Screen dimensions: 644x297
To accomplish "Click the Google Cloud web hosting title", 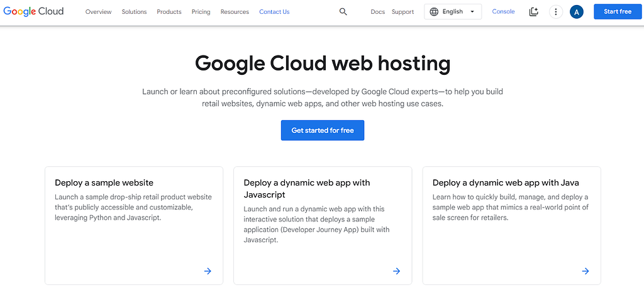I will 323,64.
